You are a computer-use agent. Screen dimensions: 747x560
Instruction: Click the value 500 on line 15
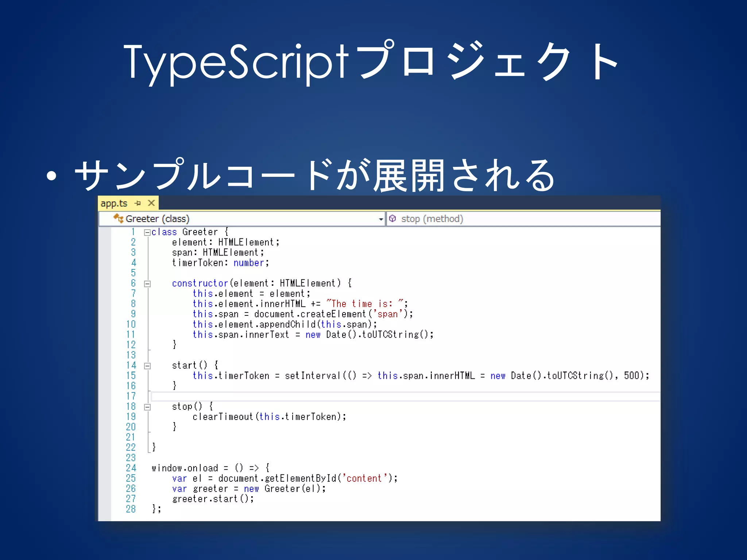tap(631, 376)
